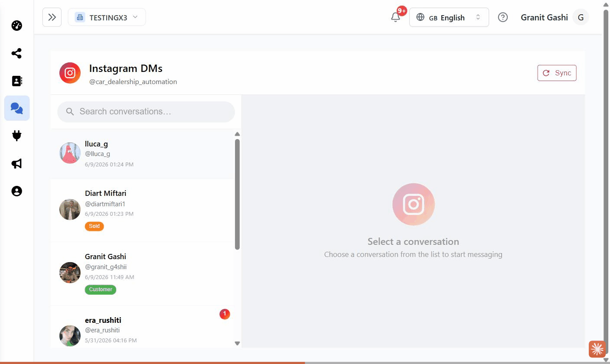Open the contacts book sidebar icon
The image size is (610, 364).
(16, 81)
